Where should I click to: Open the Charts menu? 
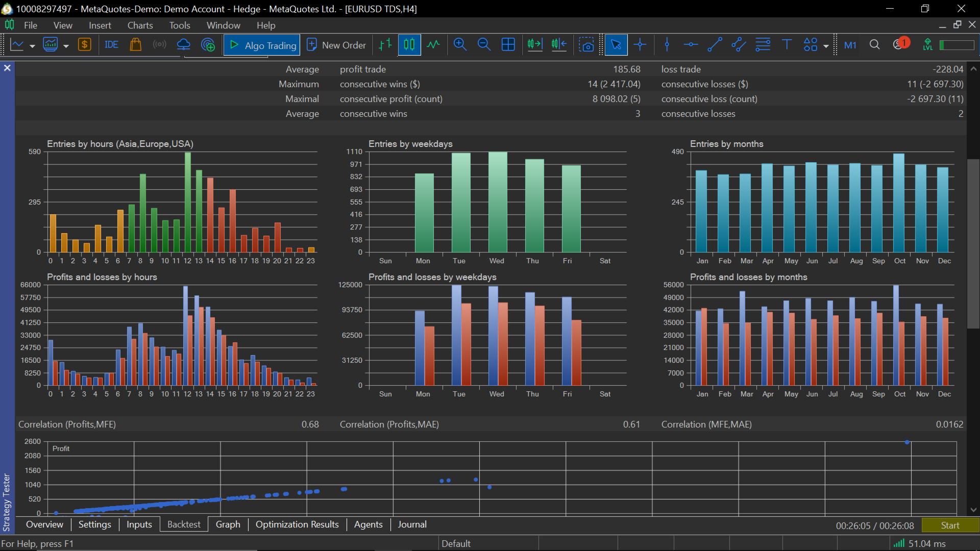point(140,25)
